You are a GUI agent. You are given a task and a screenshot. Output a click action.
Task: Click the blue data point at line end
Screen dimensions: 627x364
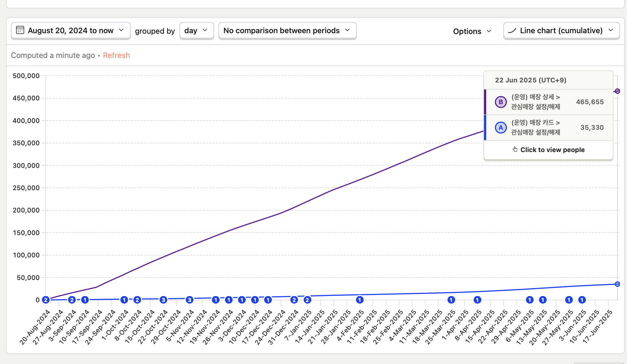point(617,284)
